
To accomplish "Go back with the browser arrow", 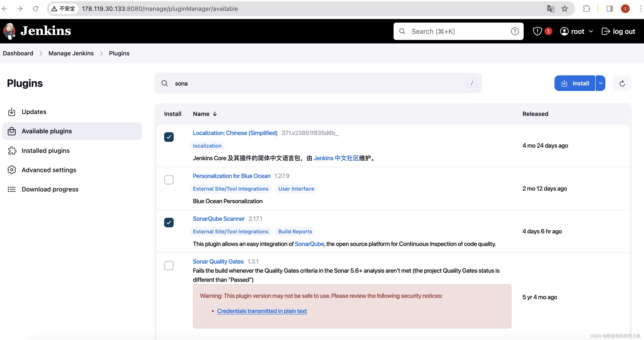I will (5, 9).
